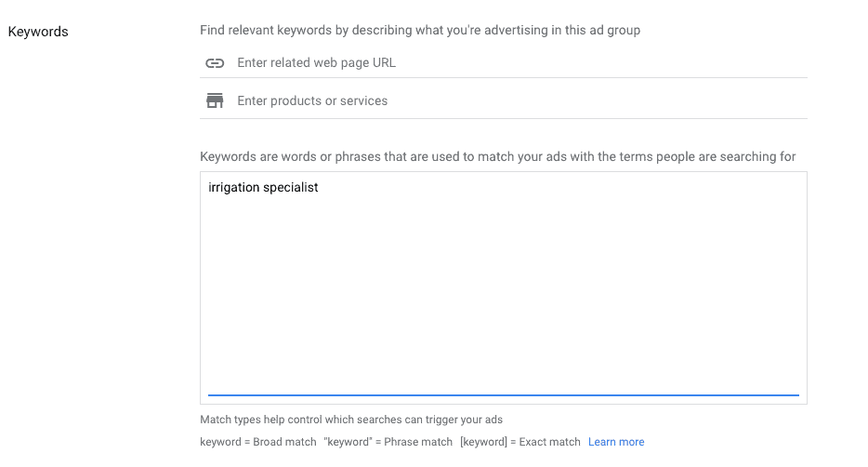
Task: Click the [keyword] = Exact match hint
Action: 520,442
